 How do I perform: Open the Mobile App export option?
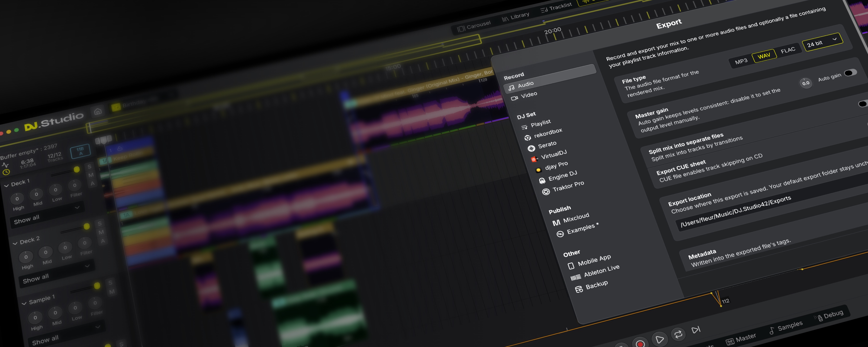589,262
